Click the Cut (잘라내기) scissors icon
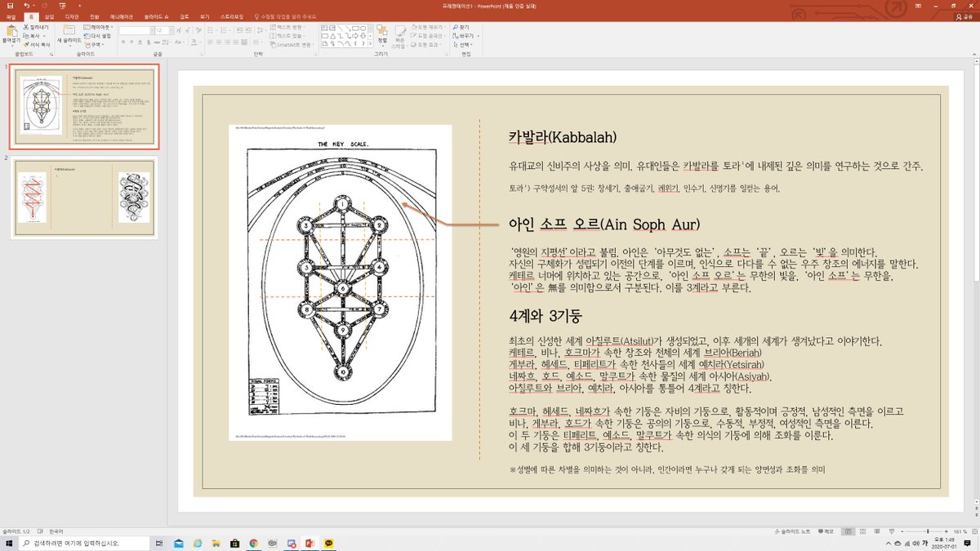 coord(27,27)
